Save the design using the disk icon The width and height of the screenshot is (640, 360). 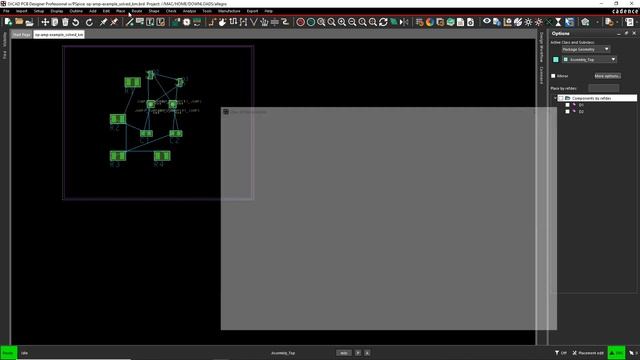(x=29, y=22)
